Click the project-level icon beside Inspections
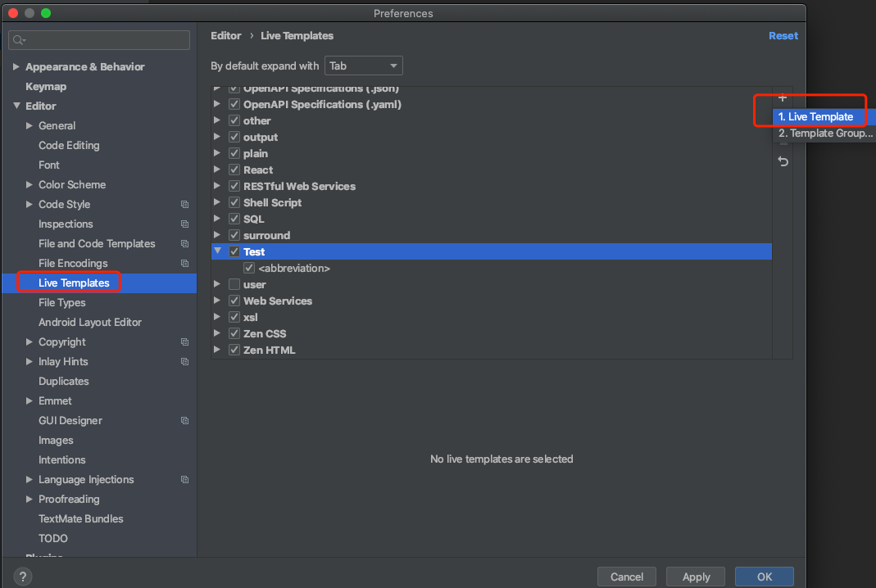 pos(184,224)
